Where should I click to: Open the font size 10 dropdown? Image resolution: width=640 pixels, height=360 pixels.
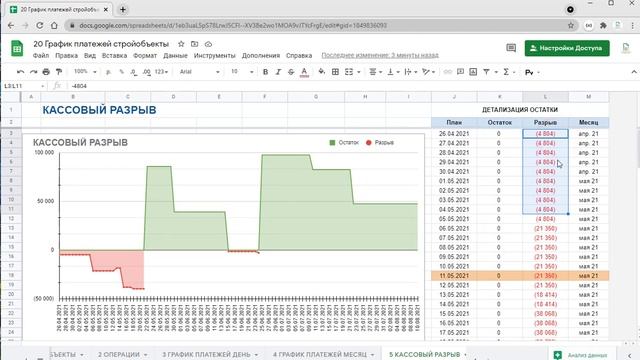point(242,72)
